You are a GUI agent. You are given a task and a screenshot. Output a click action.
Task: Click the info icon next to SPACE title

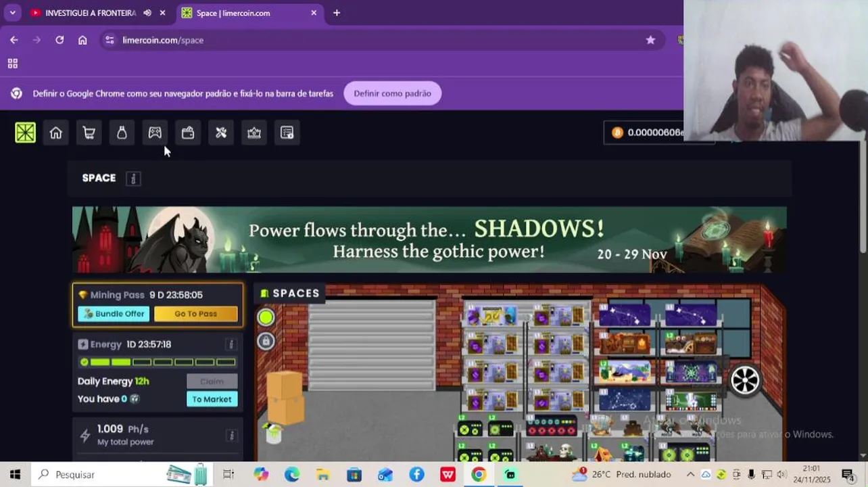coord(133,179)
